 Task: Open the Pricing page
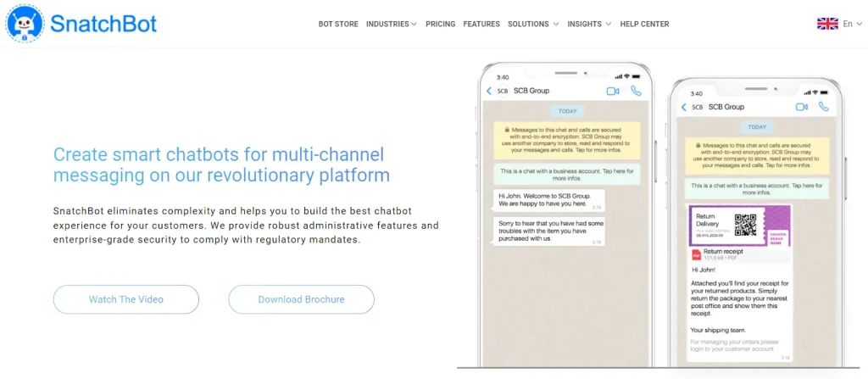(x=440, y=24)
